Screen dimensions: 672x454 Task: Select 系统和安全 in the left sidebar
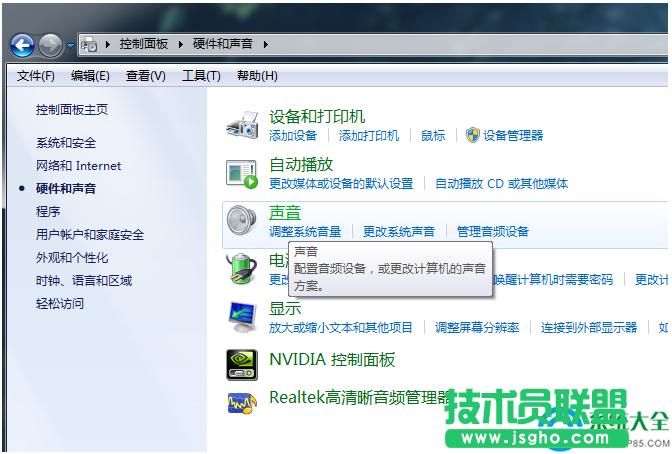point(66,143)
